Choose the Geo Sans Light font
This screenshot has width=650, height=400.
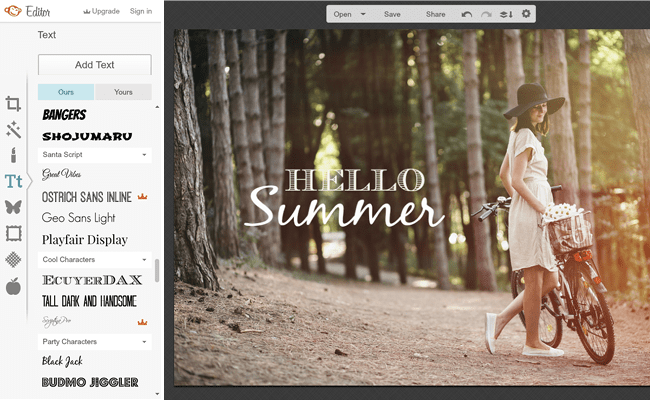78,218
